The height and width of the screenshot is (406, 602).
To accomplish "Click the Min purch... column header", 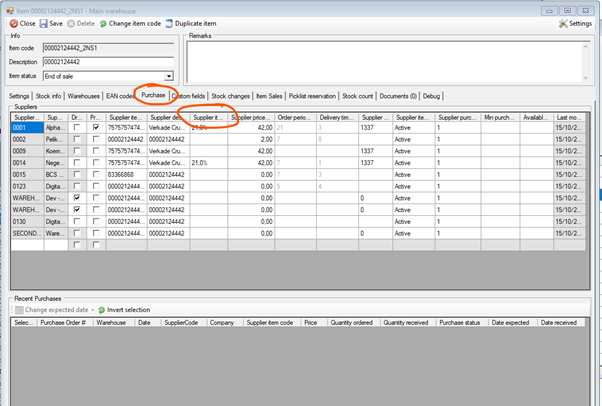I will click(x=500, y=118).
